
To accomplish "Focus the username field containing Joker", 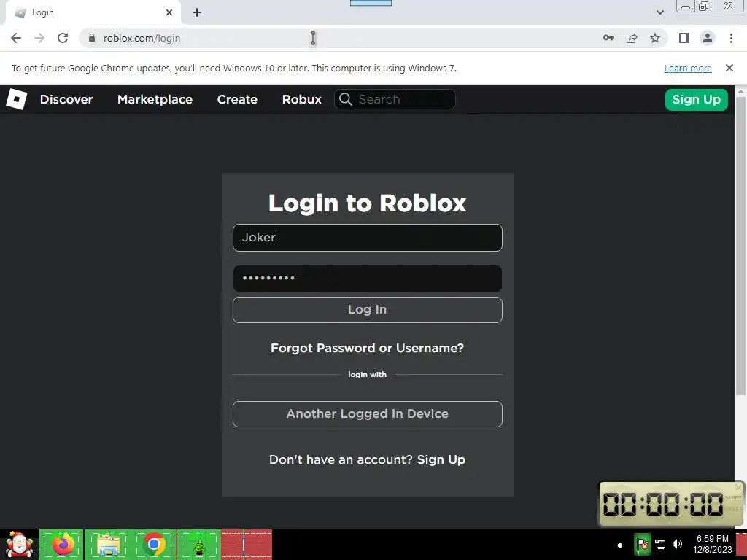I will tap(368, 238).
